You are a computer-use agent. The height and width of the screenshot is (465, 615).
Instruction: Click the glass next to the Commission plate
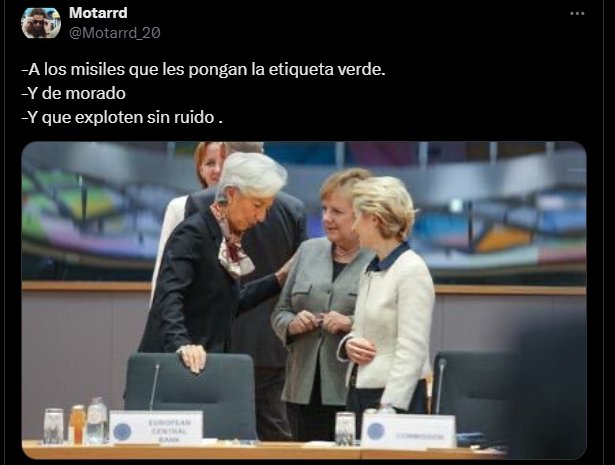[345, 429]
